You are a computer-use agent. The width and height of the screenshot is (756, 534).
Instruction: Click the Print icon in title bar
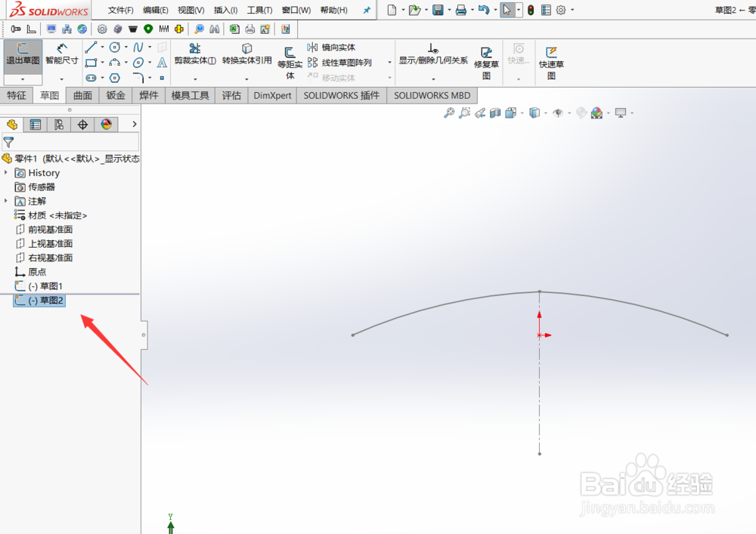click(461, 10)
